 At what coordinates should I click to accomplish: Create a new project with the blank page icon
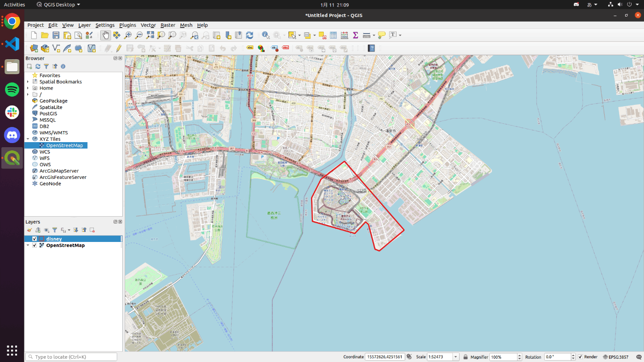pyautogui.click(x=34, y=35)
